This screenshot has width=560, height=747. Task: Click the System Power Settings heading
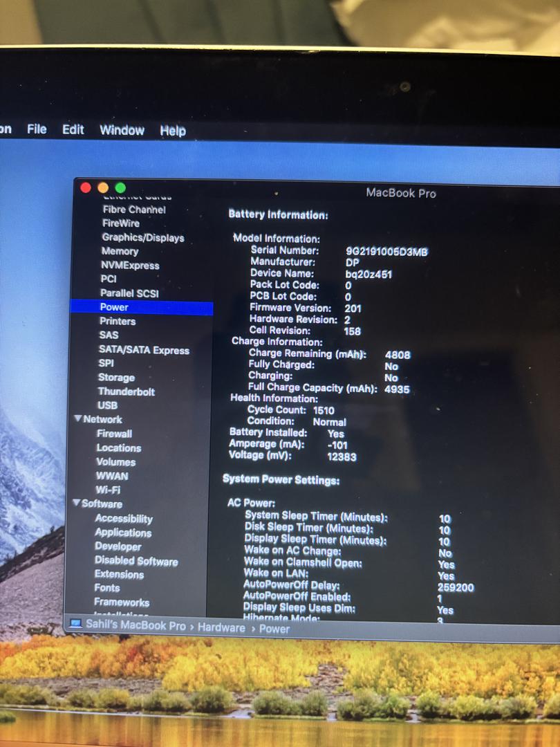[x=281, y=480]
